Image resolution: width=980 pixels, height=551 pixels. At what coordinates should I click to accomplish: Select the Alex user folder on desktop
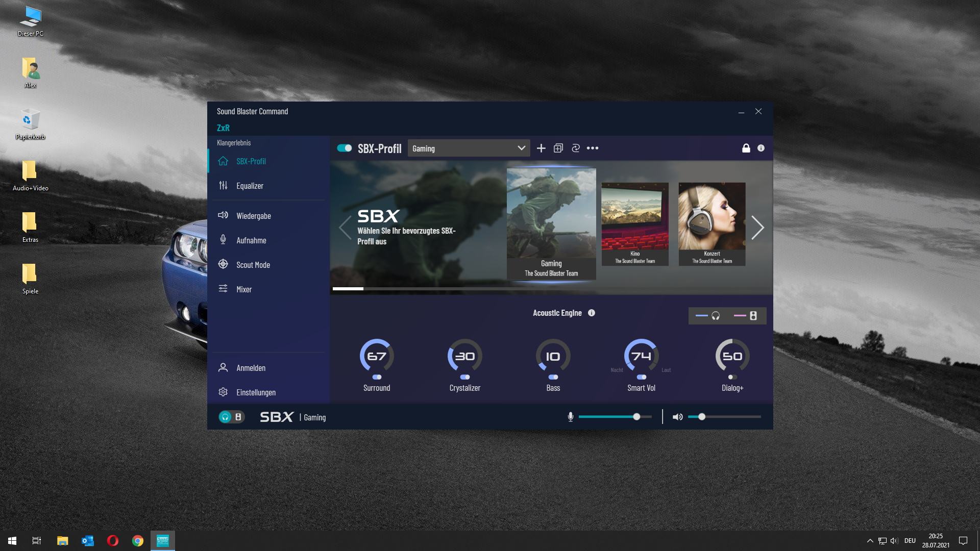pos(30,72)
